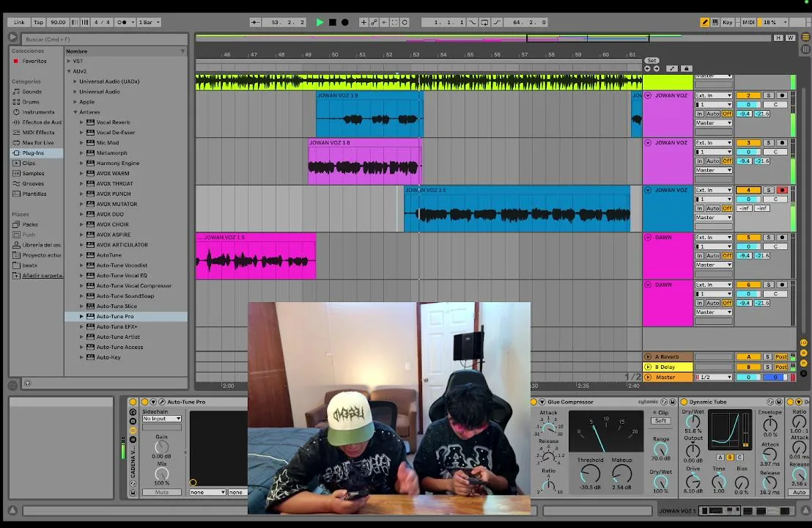Select Drums category in browser
Viewport: 812px width, 528px height.
(x=31, y=102)
